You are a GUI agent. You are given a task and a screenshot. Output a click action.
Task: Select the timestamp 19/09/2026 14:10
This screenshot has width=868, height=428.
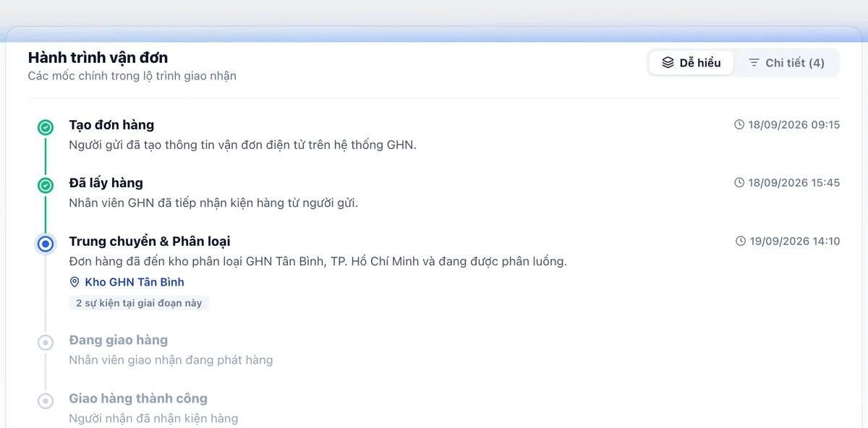795,241
